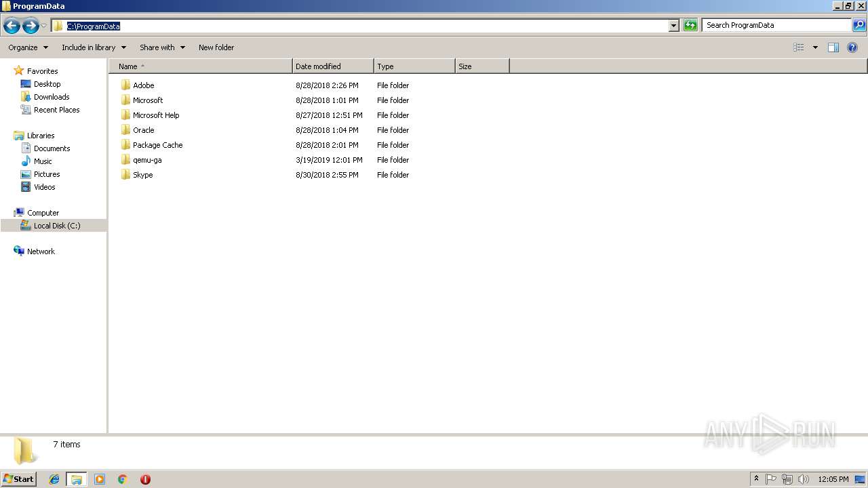This screenshot has height=488, width=868.
Task: Click the clock showing 12:05 PM
Action: [833, 479]
